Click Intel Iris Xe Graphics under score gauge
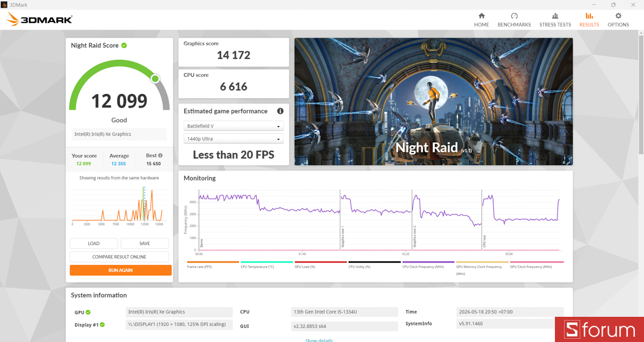 [119, 134]
